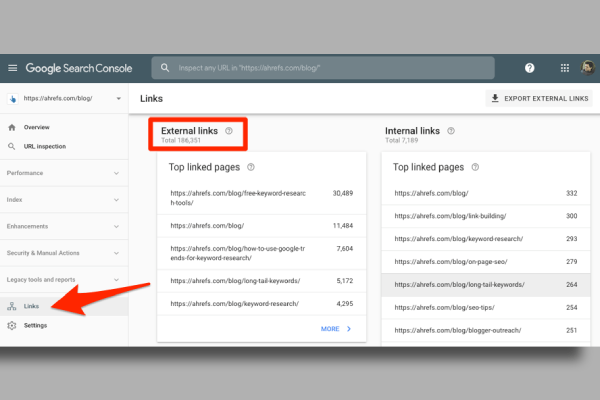Click the Google Search Console logo
This screenshot has width=600, height=400.
tap(79, 68)
